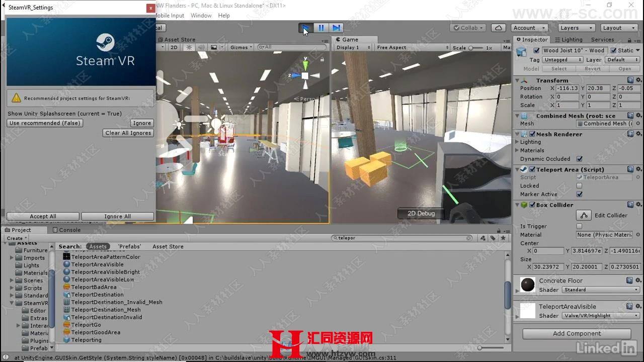Image resolution: width=644 pixels, height=362 pixels.
Task: Open Mesh Renderer gear settings
Action: click(x=638, y=134)
